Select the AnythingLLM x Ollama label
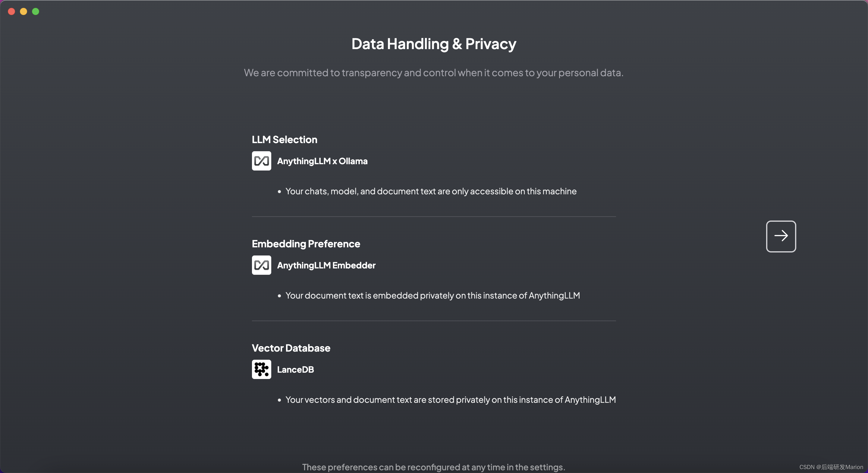868x473 pixels. 322,161
